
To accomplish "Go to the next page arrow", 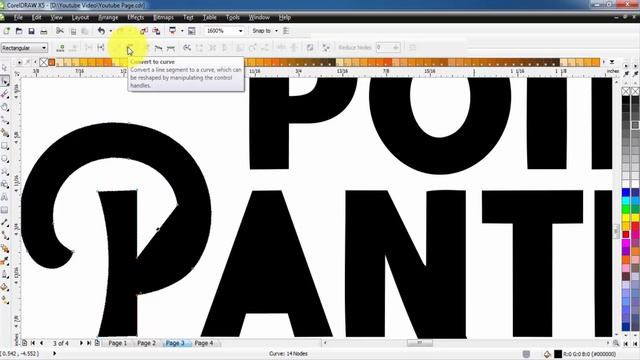I will click(x=81, y=343).
